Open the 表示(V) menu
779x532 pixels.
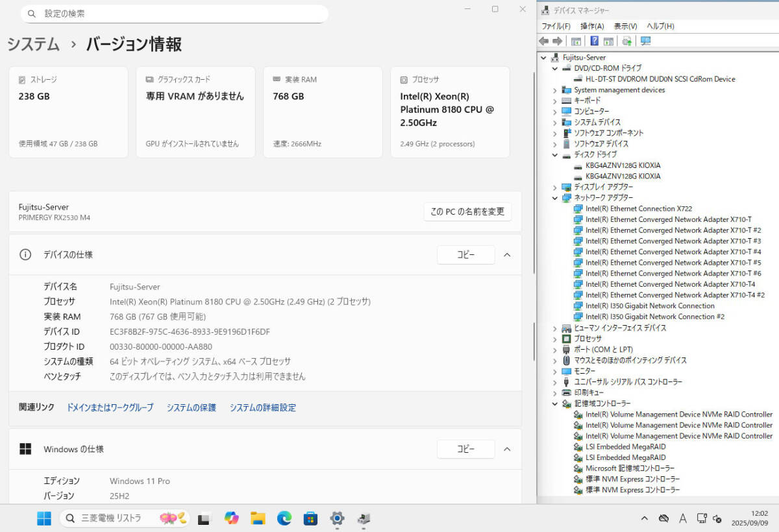(x=626, y=26)
